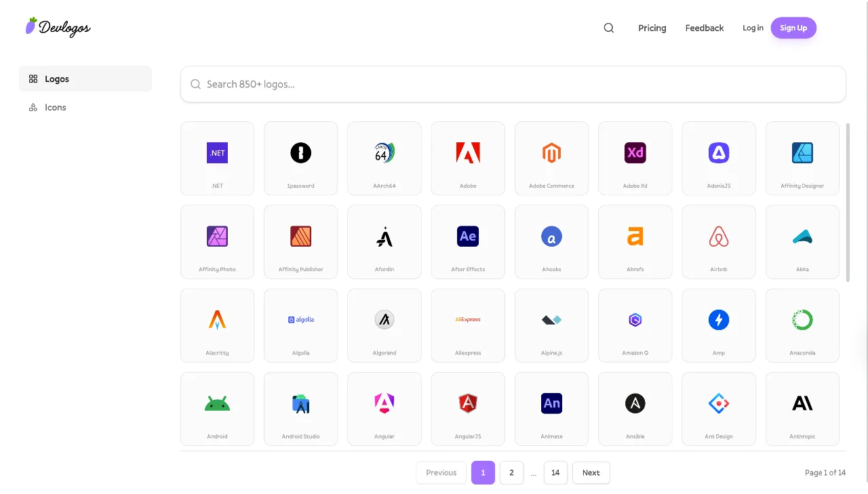Pick the Anaconda logo

pyautogui.click(x=802, y=326)
